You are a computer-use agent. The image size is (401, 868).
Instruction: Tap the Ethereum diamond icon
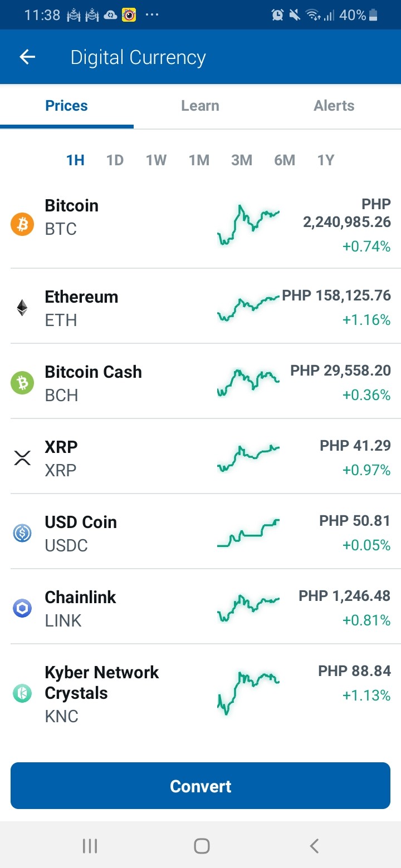coord(22,308)
